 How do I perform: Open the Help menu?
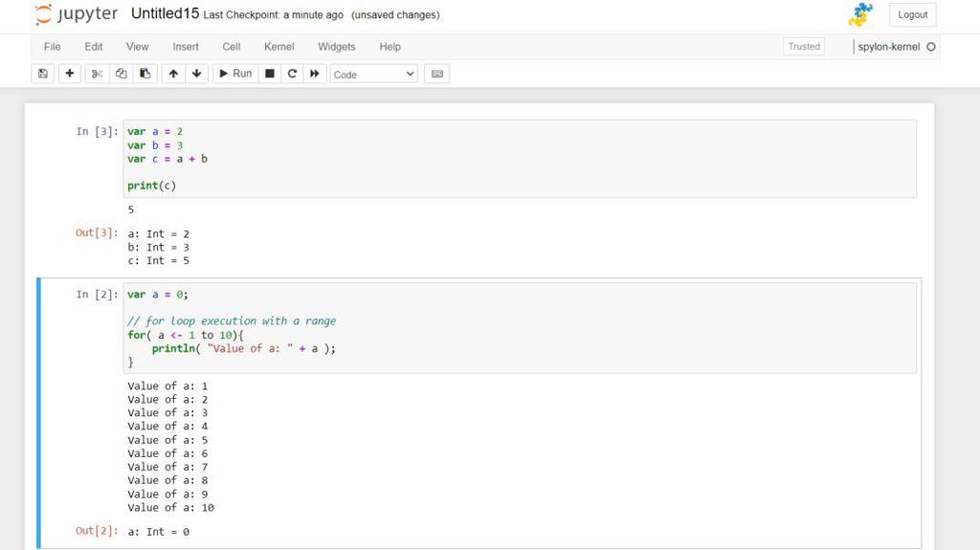pyautogui.click(x=390, y=47)
